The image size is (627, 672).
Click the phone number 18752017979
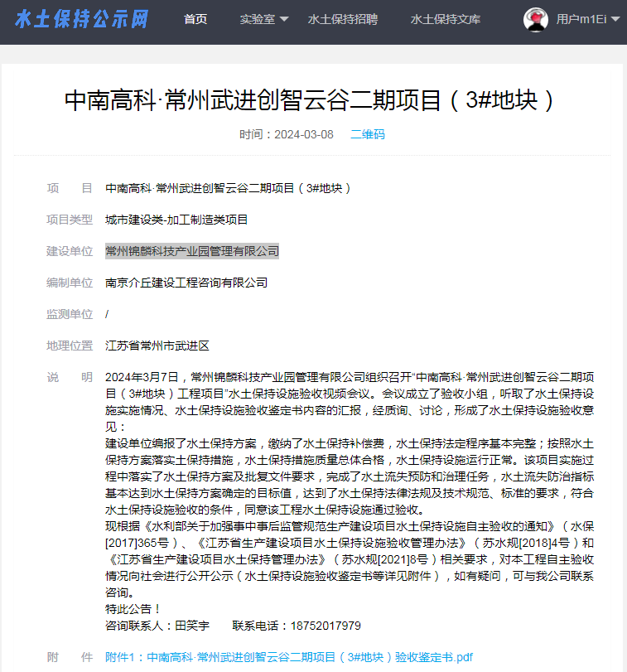pyautogui.click(x=326, y=626)
